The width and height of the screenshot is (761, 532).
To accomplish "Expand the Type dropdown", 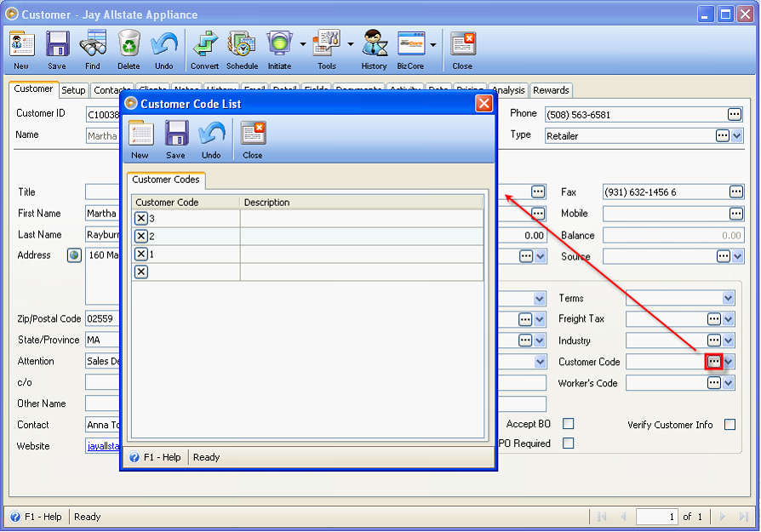I will point(736,136).
